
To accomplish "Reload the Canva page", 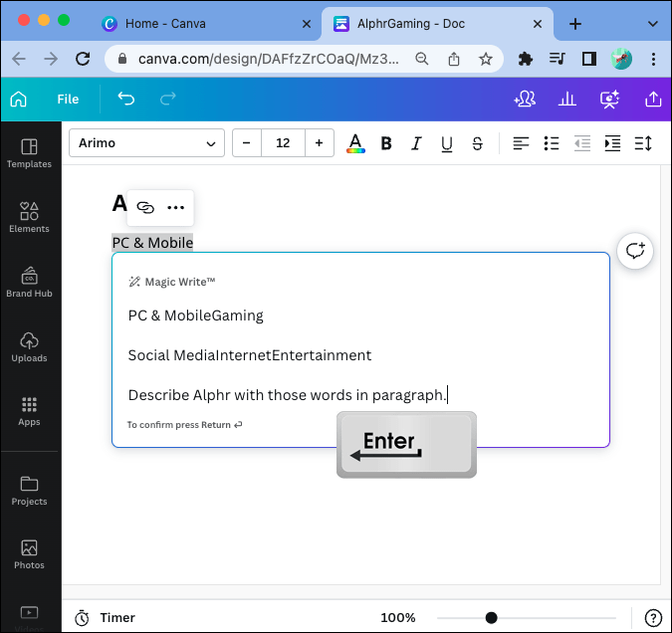I will click(x=83, y=59).
